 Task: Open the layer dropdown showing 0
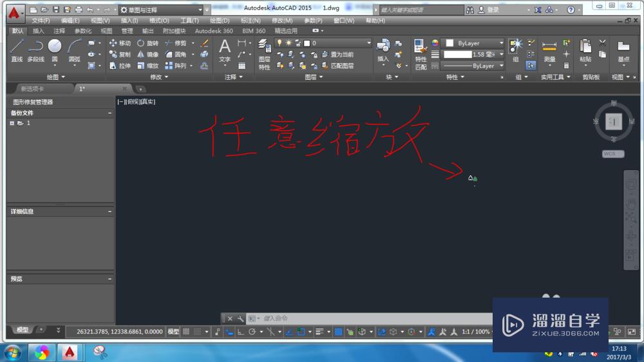(323, 43)
